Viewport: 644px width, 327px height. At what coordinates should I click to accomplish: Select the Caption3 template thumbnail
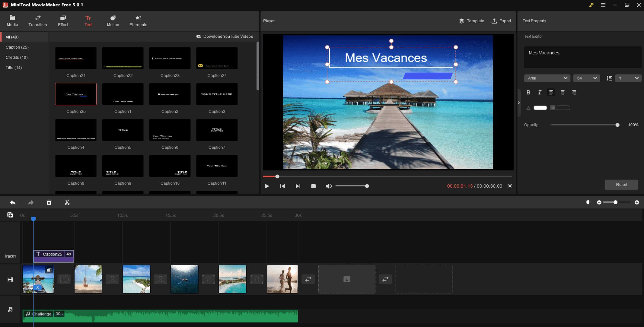pos(217,94)
